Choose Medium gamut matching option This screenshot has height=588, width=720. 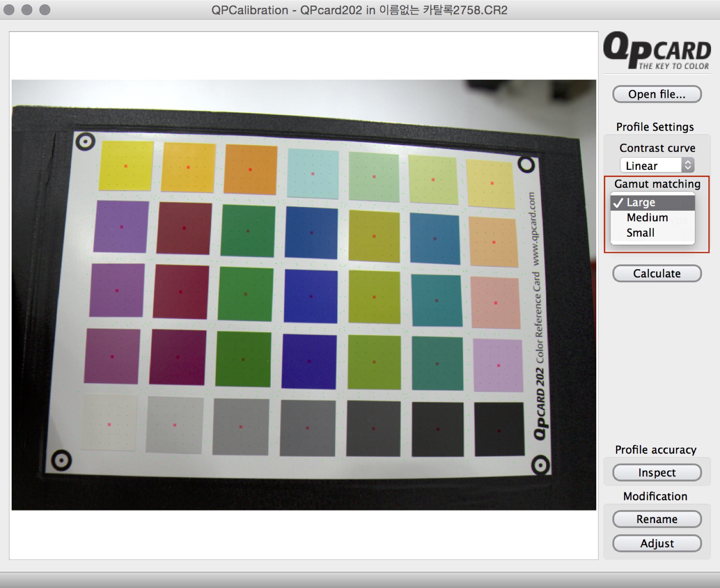(647, 217)
